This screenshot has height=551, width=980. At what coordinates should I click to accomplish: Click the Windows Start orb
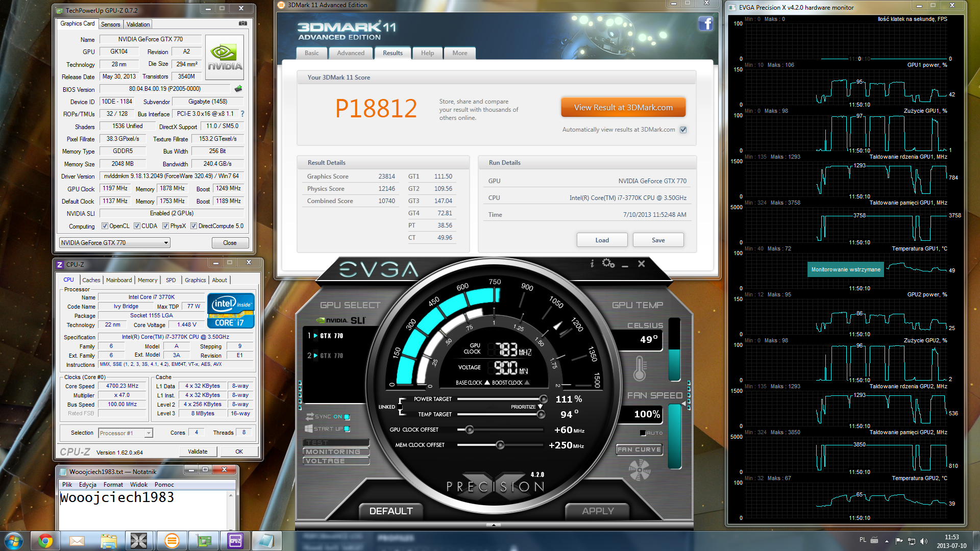(x=14, y=541)
